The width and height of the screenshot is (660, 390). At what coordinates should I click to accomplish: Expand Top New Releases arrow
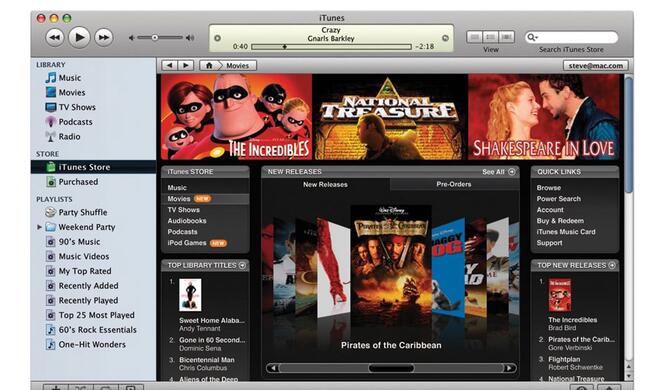point(612,265)
